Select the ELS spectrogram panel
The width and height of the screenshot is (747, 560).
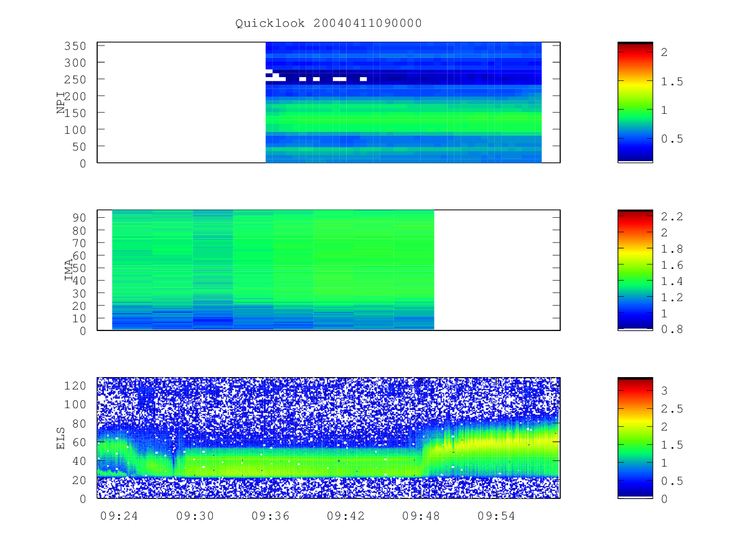(329, 437)
